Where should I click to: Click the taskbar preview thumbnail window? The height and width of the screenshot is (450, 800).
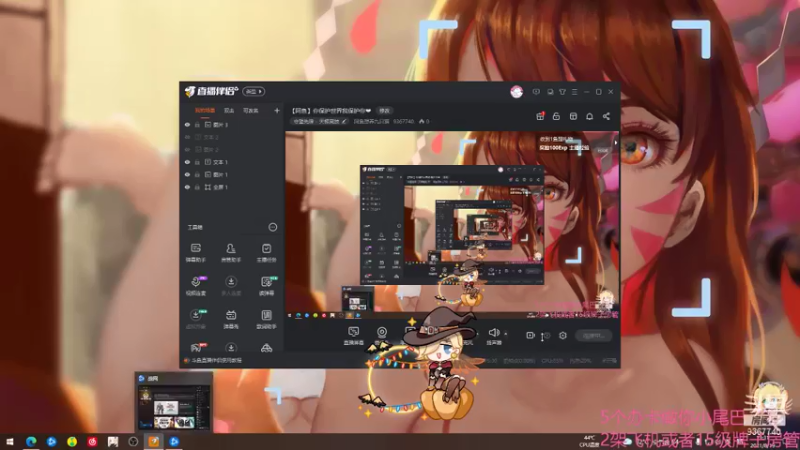[x=173, y=402]
